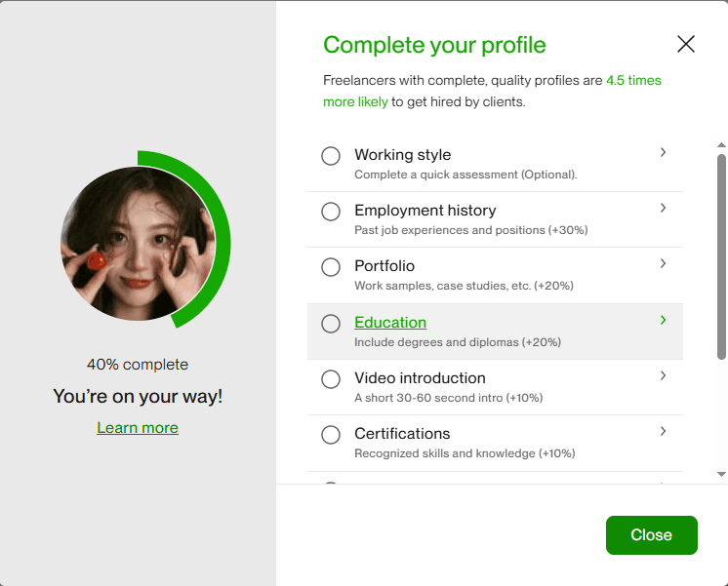Viewport: 728px width, 586px height.
Task: Click the "You're on your way!" text
Action: 138,397
